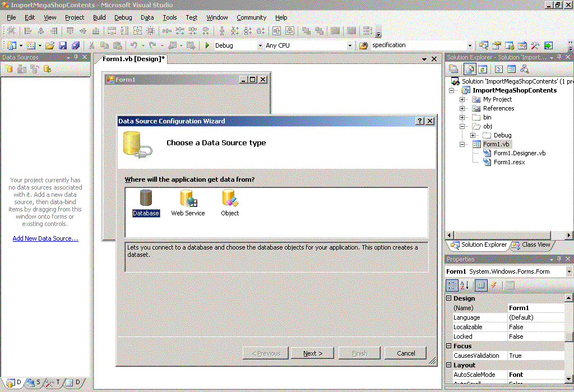The image size is (574, 392).
Task: Click View Designer icon in Solution Explorer toolbar
Action: coord(511,69)
